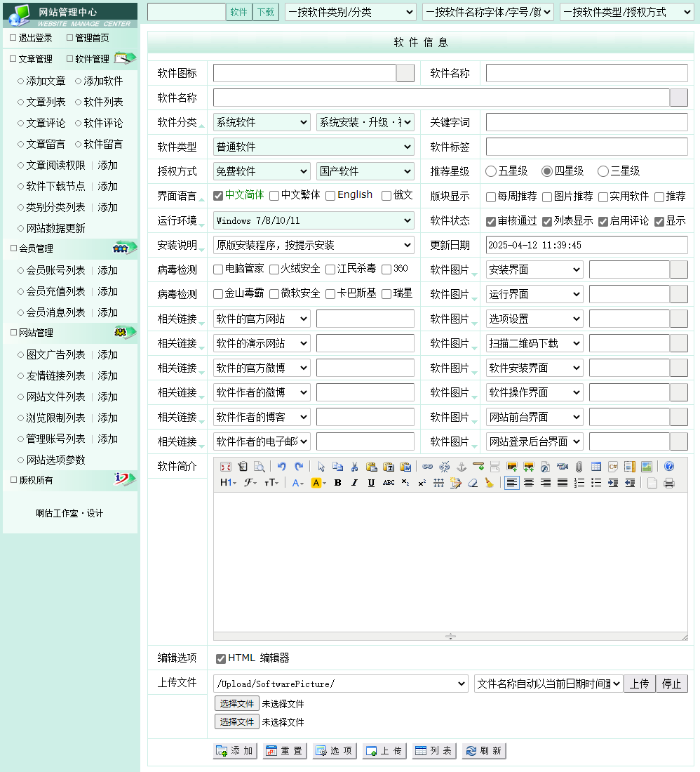Click the attachment paperclip icon
This screenshot has width=700, height=772.
(x=579, y=467)
